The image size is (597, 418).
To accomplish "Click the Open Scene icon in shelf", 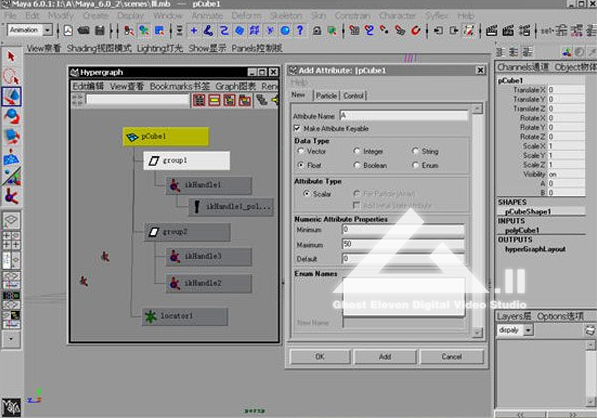I will tap(83, 30).
